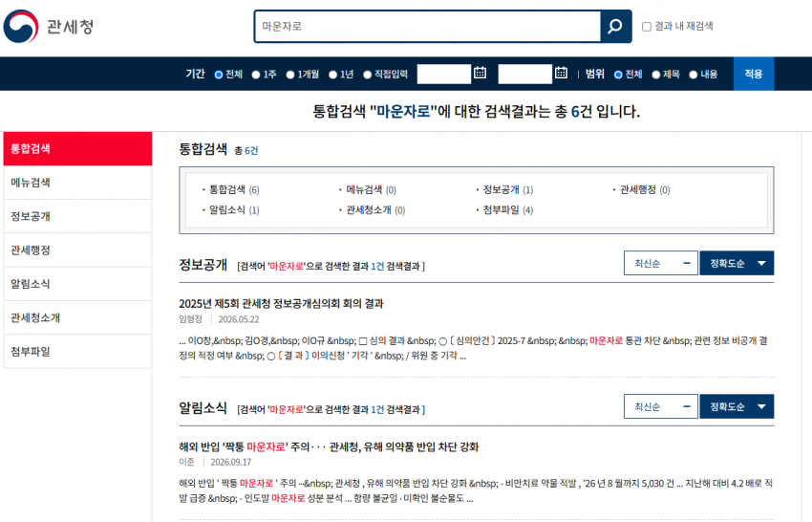Open 알림소식 in the left sidebar
Image resolution: width=812 pixels, height=522 pixels.
[77, 284]
